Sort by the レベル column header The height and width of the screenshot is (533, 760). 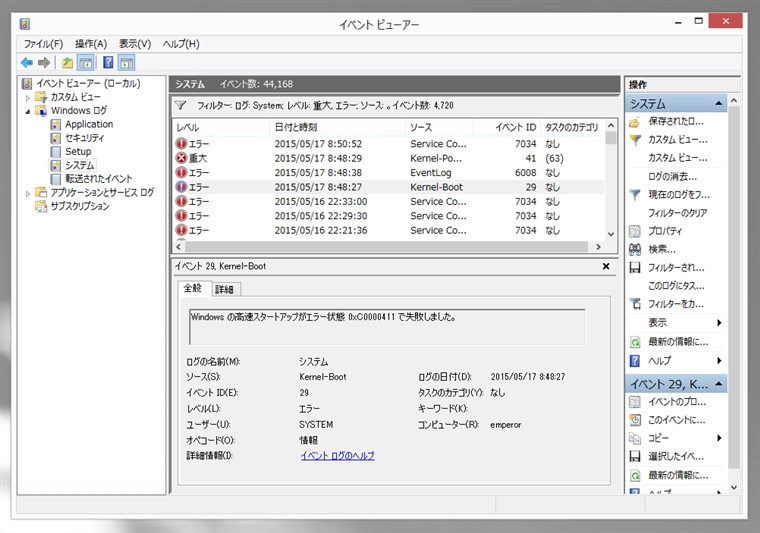click(x=221, y=127)
